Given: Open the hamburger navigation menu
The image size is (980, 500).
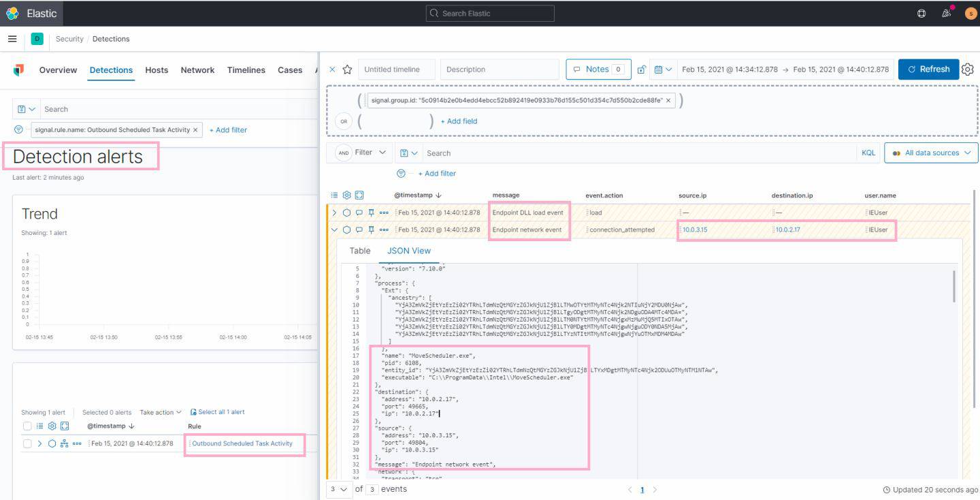Looking at the screenshot, I should [x=12, y=39].
